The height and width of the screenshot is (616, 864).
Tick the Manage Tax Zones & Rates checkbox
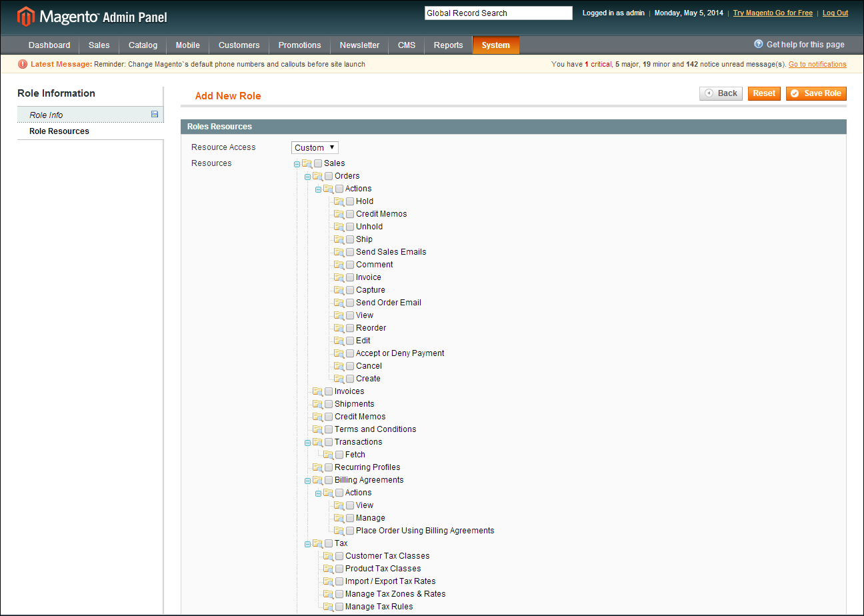pos(339,594)
